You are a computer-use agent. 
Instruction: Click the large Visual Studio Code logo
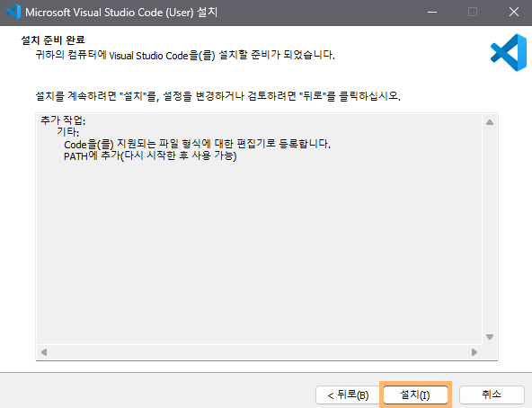click(509, 53)
